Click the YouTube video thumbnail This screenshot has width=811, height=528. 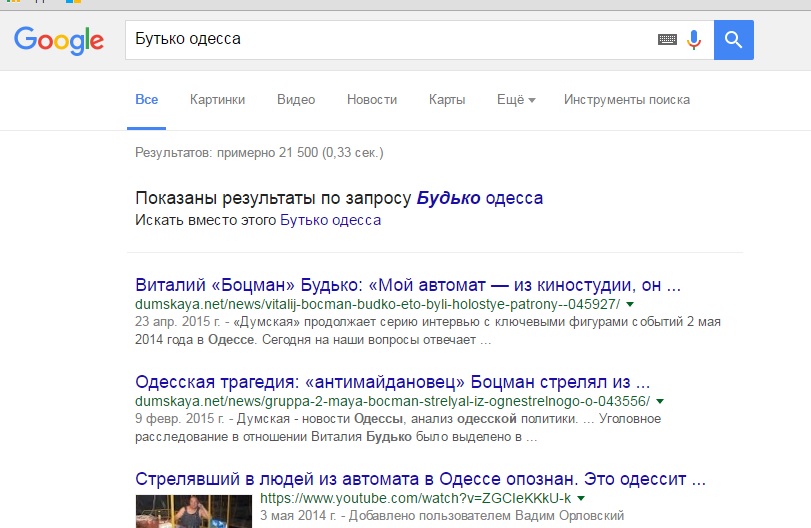[x=194, y=511]
